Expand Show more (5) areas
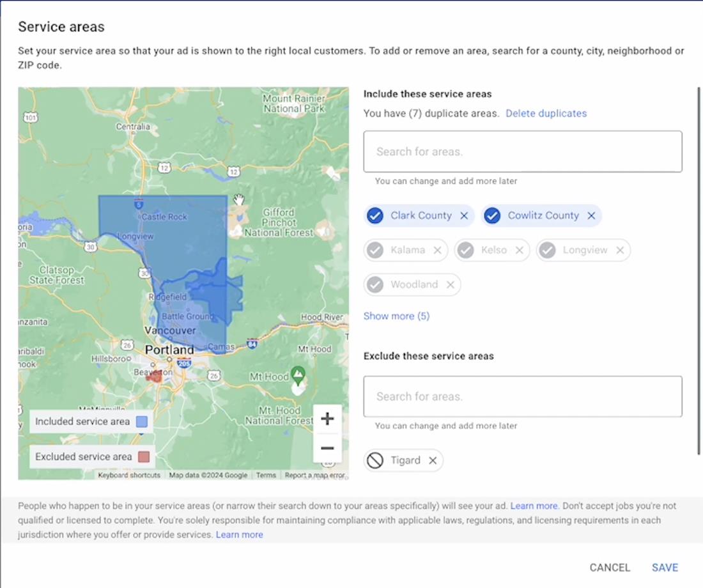Viewport: 703px width, 588px height. tap(396, 316)
